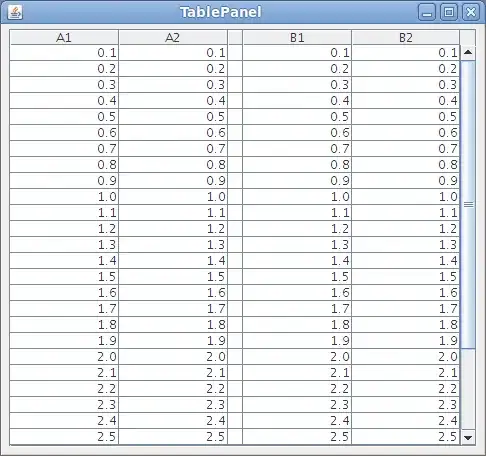
Task: Click the scrollbar down arrow
Action: click(468, 437)
